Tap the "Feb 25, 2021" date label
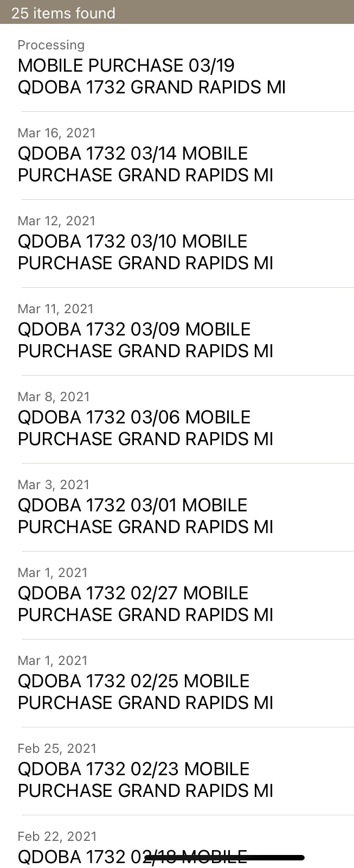Viewport: 354px width, 868px height. (57, 749)
